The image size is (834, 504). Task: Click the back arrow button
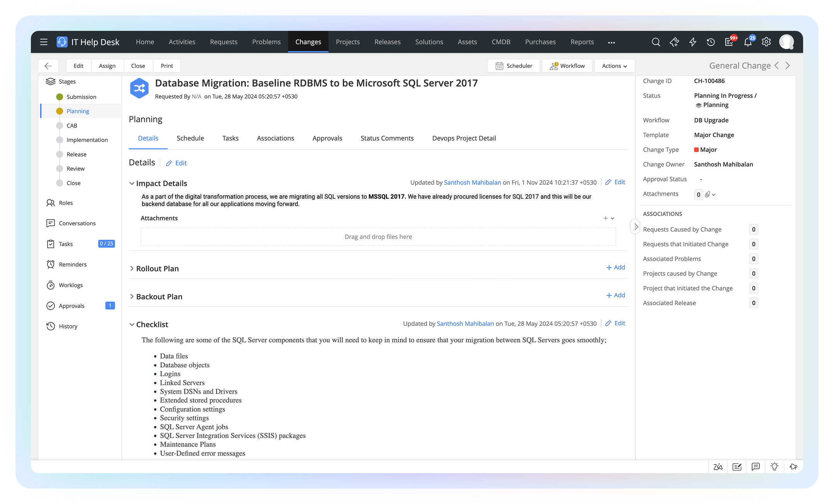tap(48, 66)
